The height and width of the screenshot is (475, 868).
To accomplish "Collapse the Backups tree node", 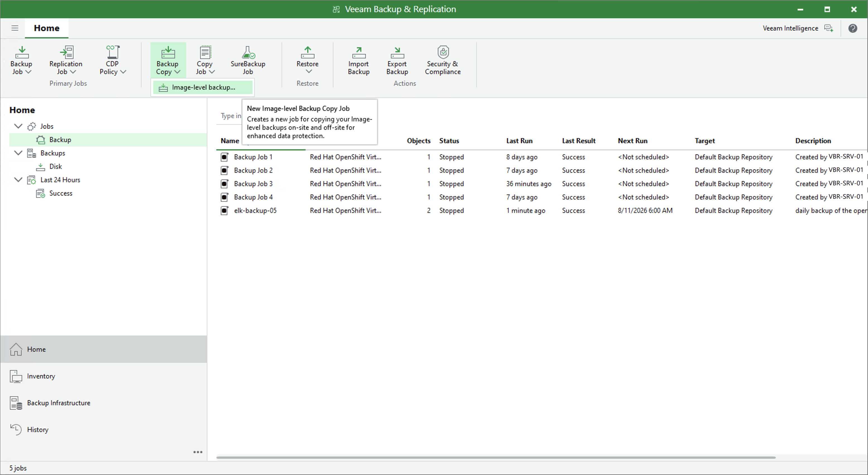I will [18, 153].
